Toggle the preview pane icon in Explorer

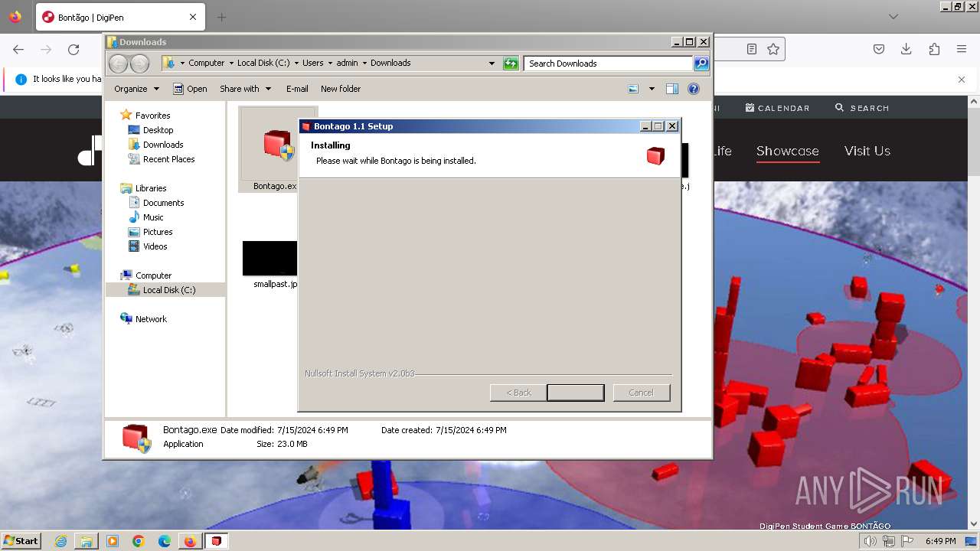click(672, 89)
